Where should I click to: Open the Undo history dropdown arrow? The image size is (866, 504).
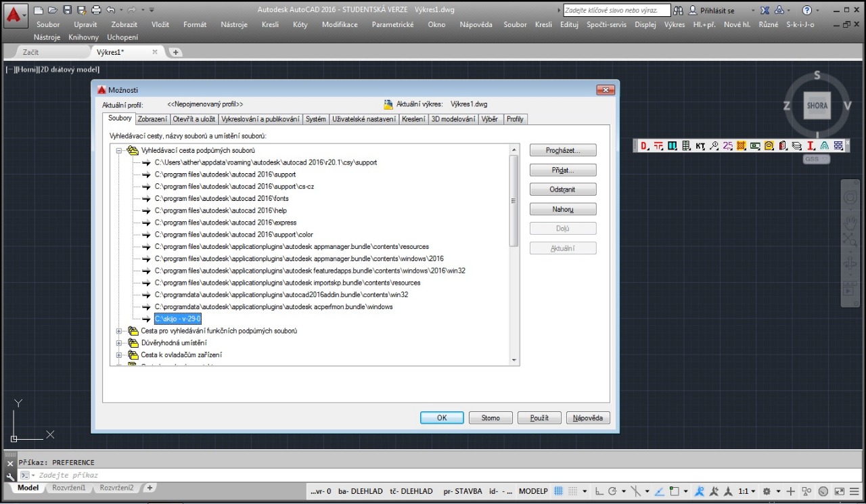120,10
